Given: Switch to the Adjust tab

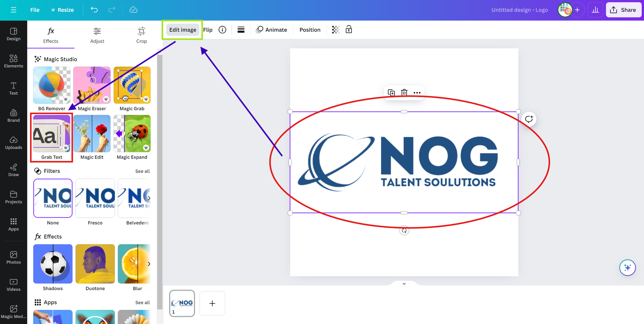Looking at the screenshot, I should click(x=97, y=35).
